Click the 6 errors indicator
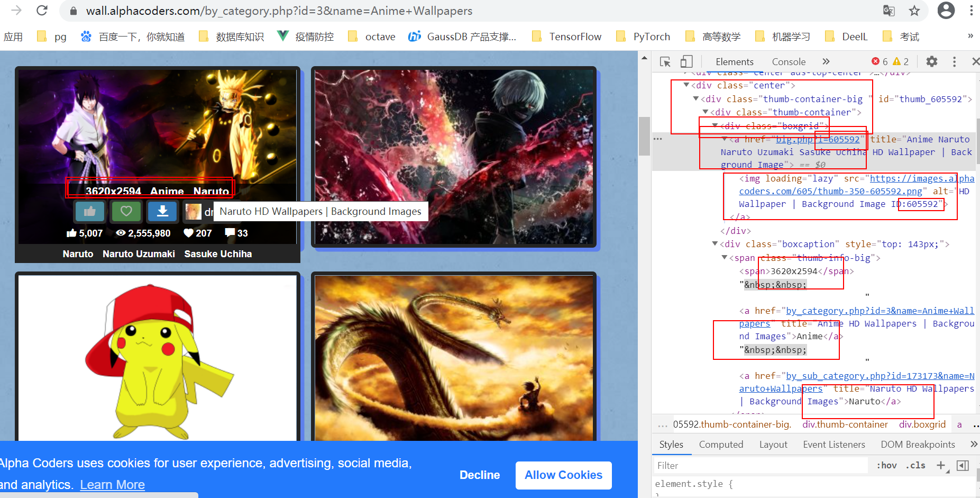 pos(880,61)
